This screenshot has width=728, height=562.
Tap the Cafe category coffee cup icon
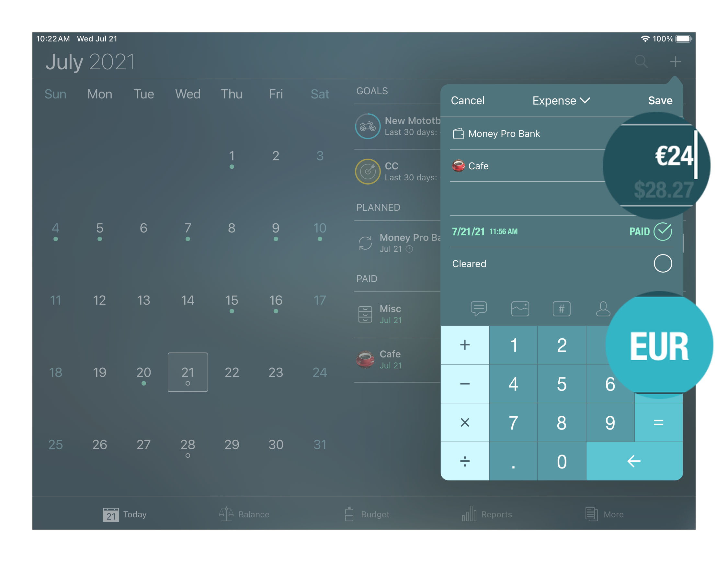(459, 166)
